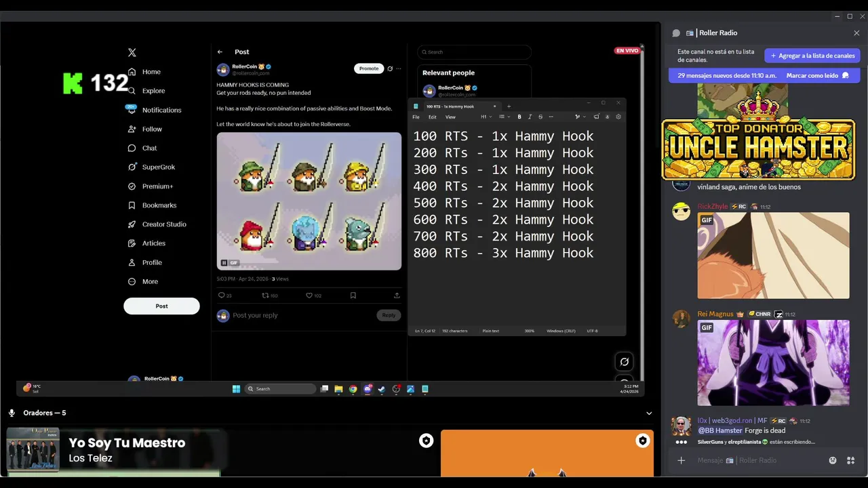The height and width of the screenshot is (488, 868).
Task: Open Notepad Edit menu
Action: click(432, 117)
